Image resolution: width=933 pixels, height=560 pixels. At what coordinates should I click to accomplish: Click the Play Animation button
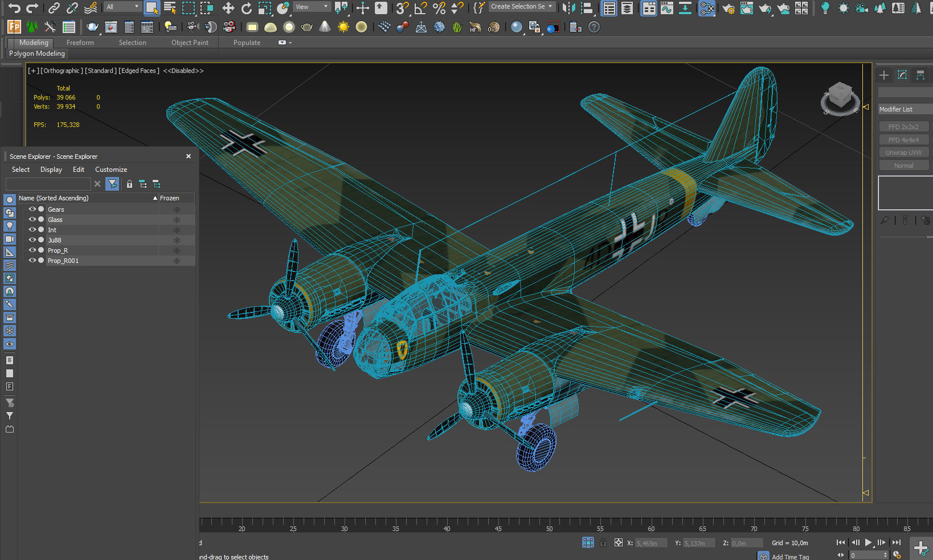coord(868,542)
